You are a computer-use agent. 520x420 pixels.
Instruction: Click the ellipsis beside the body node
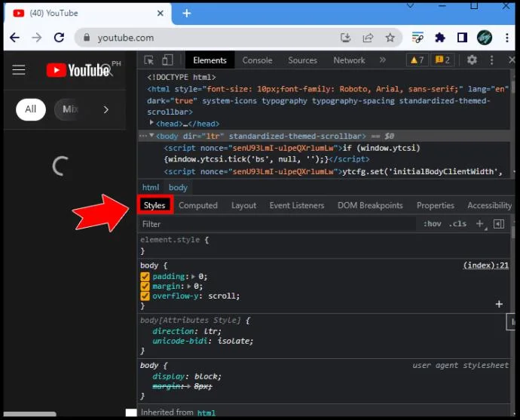click(143, 136)
